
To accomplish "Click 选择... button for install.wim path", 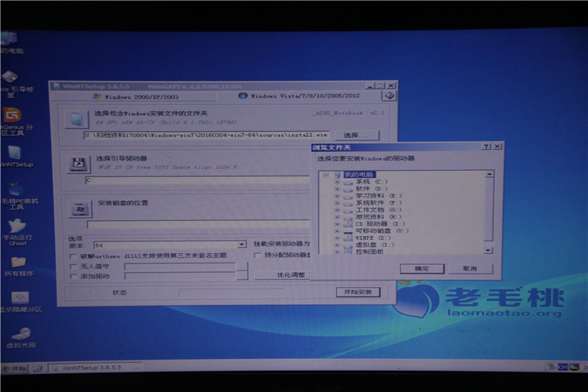I will [x=356, y=135].
